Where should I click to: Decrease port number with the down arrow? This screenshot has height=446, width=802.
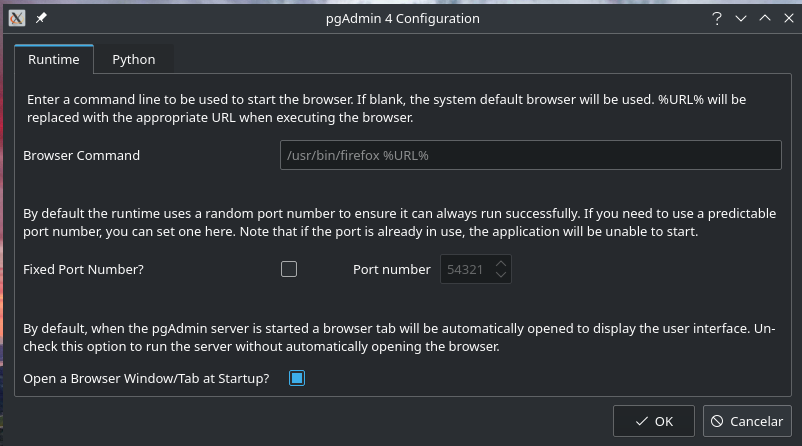501,275
